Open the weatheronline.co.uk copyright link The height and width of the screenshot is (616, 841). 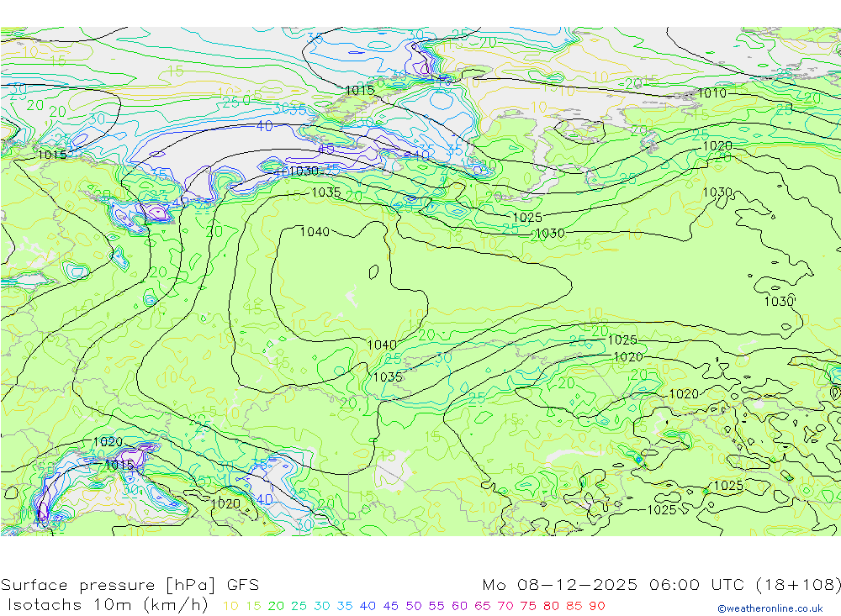(770, 608)
